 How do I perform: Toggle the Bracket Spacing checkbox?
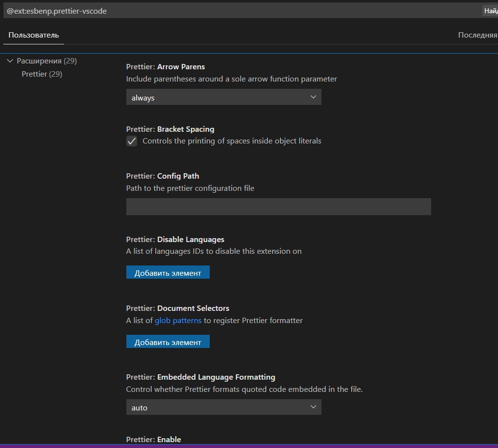pos(132,141)
